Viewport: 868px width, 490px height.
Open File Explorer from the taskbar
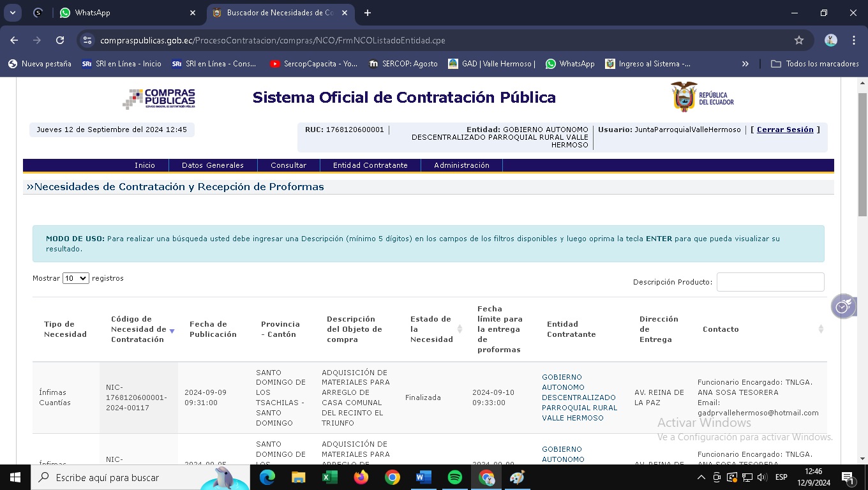(x=299, y=477)
